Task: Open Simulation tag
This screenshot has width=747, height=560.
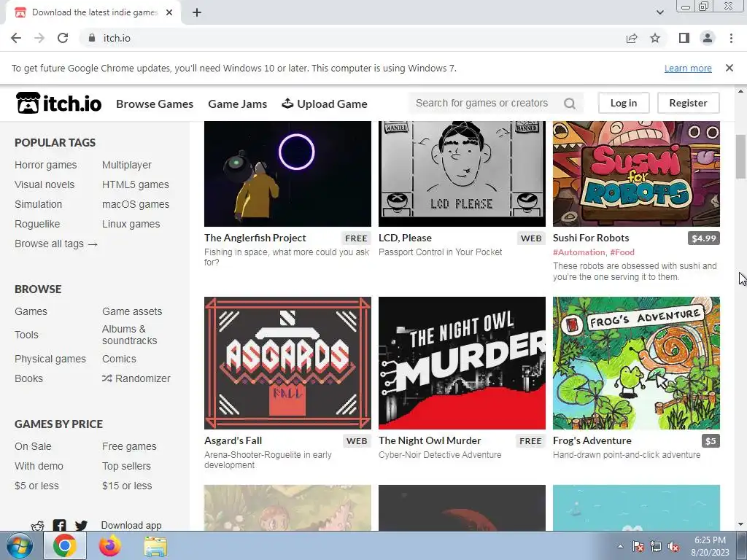Action: [39, 204]
